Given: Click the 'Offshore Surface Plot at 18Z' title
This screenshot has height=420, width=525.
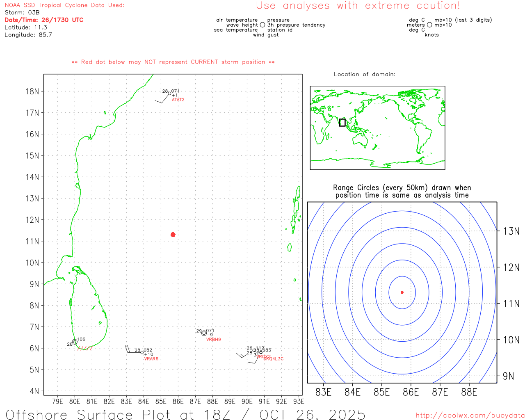Looking at the screenshot, I should tap(185, 414).
